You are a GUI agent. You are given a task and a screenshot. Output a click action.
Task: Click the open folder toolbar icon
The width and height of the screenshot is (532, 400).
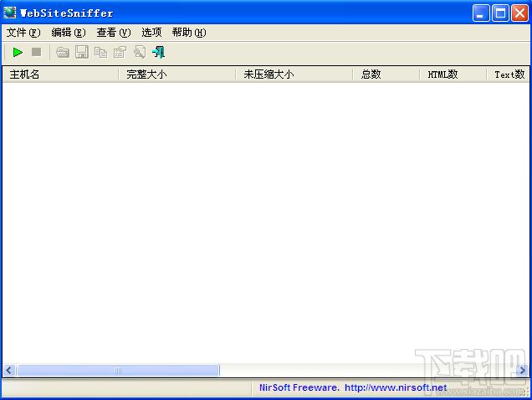(x=63, y=52)
